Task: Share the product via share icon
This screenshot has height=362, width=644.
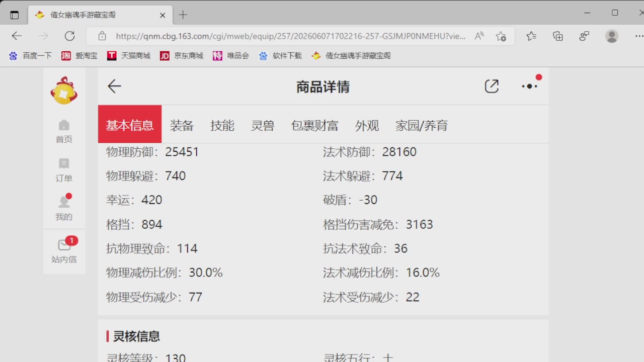Action: point(492,86)
